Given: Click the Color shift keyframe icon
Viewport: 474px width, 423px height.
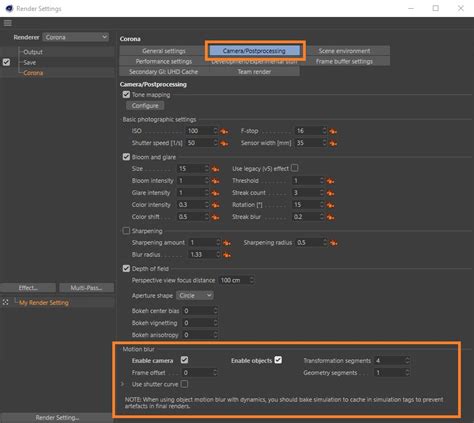Looking at the screenshot, I should [x=216, y=217].
